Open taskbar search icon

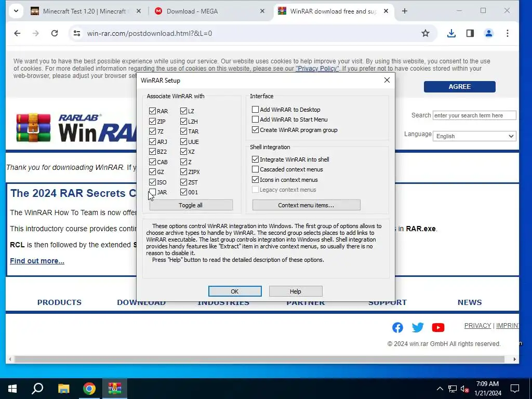click(37, 389)
